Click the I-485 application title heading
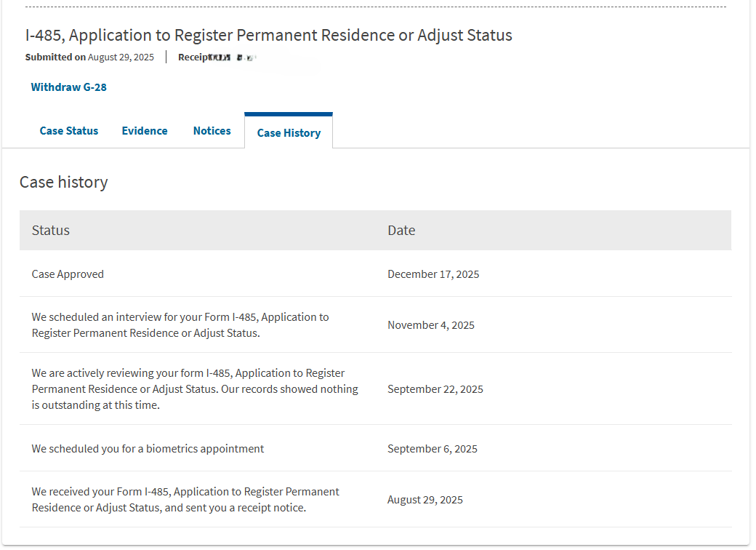The image size is (756, 550). tap(268, 35)
